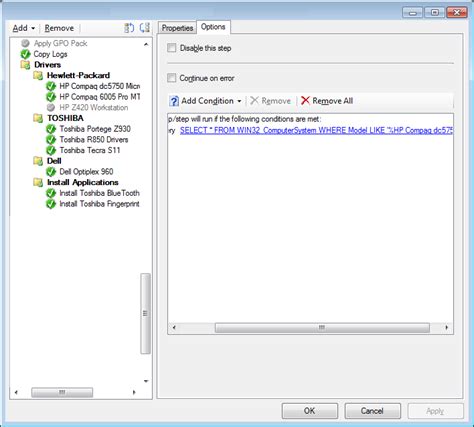This screenshot has width=474, height=427.
Task: Click the check icon for HP Compaq 6005 Pro
Action: 51,97
